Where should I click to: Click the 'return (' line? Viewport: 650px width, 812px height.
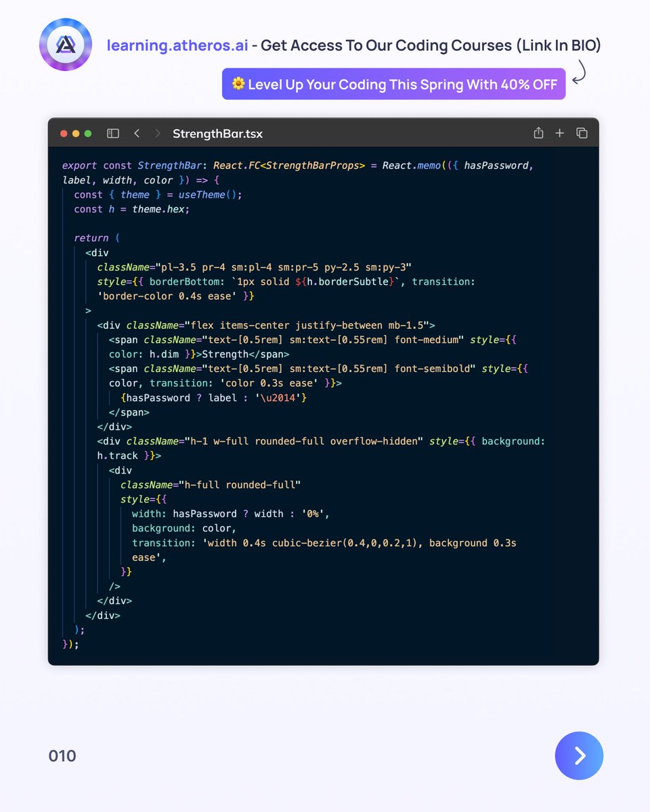[x=97, y=238]
